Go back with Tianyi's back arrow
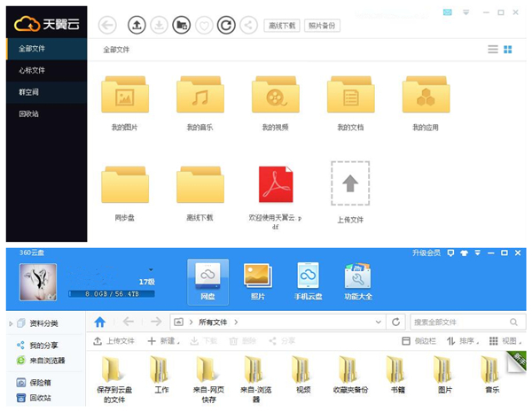 pos(107,26)
